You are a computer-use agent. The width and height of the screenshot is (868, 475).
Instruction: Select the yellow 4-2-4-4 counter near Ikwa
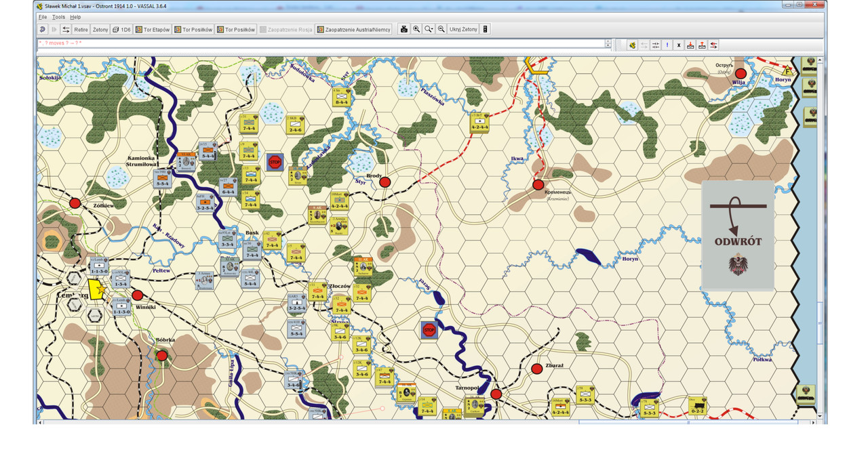(x=479, y=122)
